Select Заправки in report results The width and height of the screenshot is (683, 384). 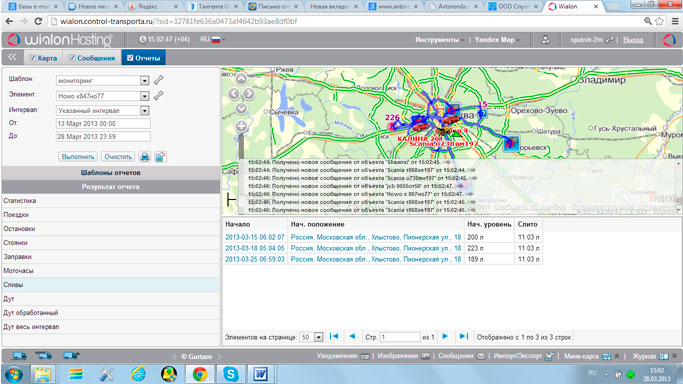coord(111,257)
